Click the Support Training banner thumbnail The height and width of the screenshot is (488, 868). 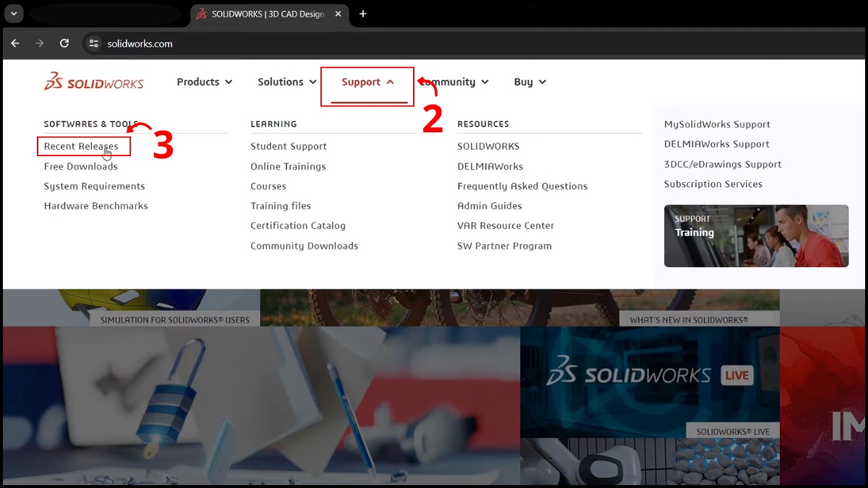(756, 236)
